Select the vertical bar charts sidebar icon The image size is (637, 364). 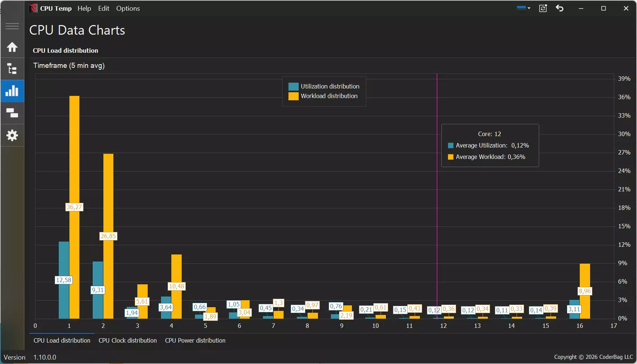coord(12,91)
